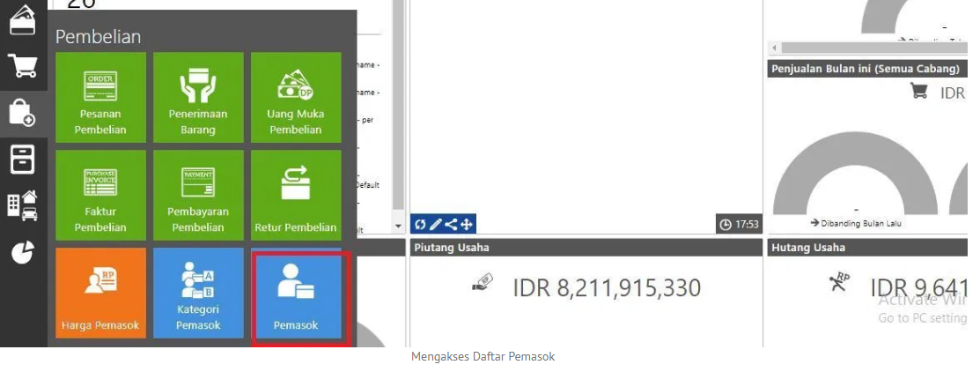Screen dimensions: 980x372
Task: Open the pie chart reports sidebar icon
Action: pyautogui.click(x=22, y=252)
